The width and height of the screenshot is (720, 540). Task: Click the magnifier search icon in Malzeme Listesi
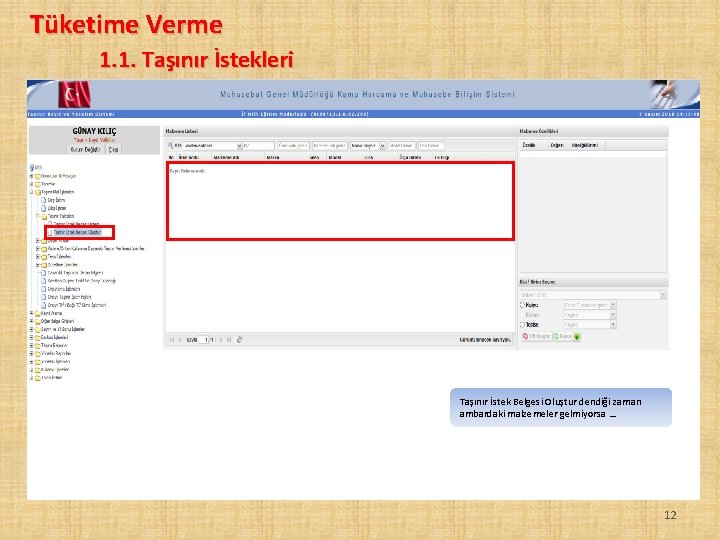pos(170,146)
